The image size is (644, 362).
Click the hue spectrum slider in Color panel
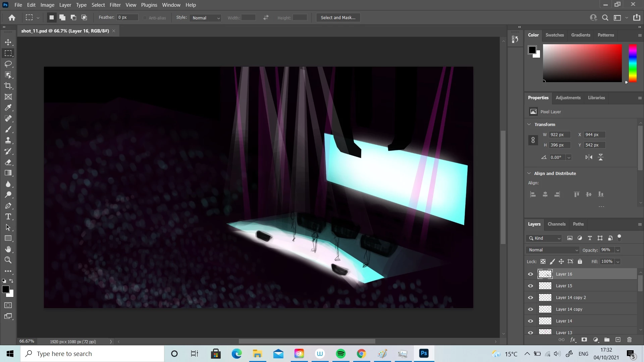tap(633, 63)
